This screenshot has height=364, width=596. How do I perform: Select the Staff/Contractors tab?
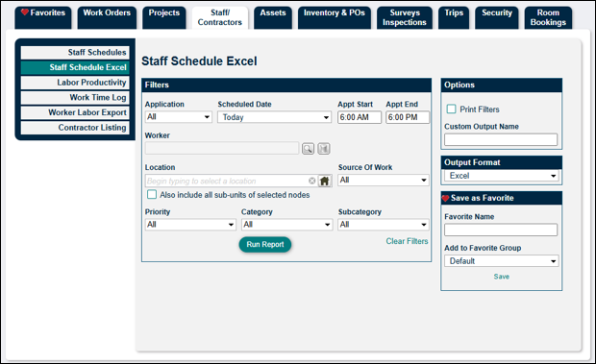click(220, 17)
